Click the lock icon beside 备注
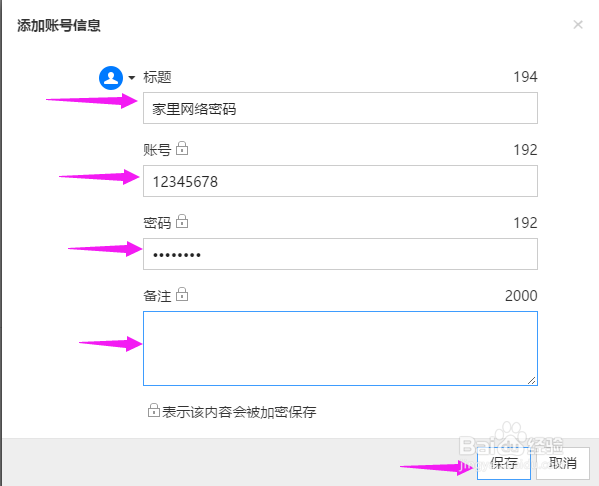 [x=182, y=294]
